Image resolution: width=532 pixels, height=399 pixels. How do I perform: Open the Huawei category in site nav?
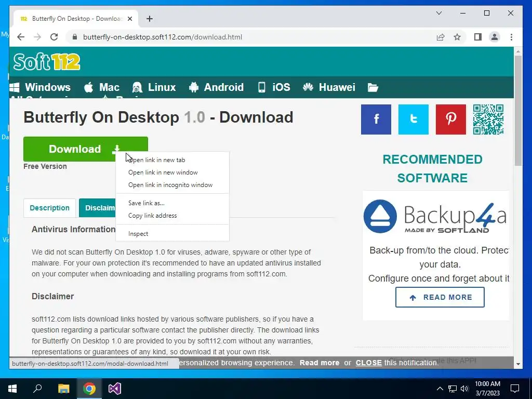329,87
